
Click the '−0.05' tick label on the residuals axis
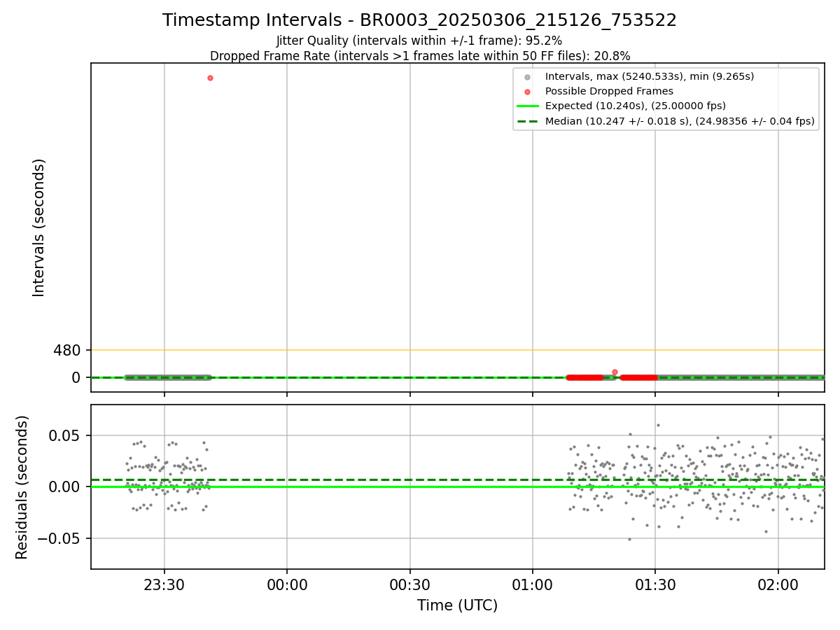point(59,539)
